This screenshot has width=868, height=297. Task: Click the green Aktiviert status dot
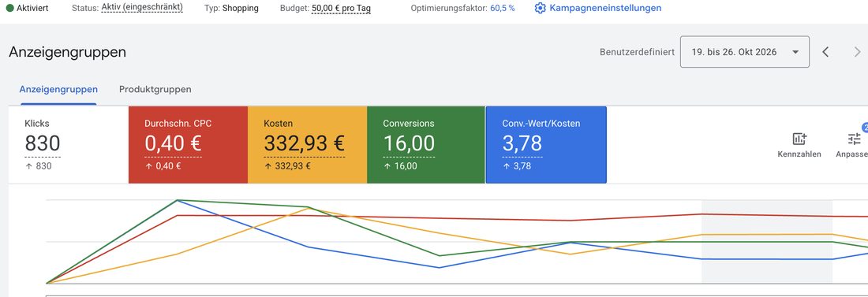tap(9, 9)
